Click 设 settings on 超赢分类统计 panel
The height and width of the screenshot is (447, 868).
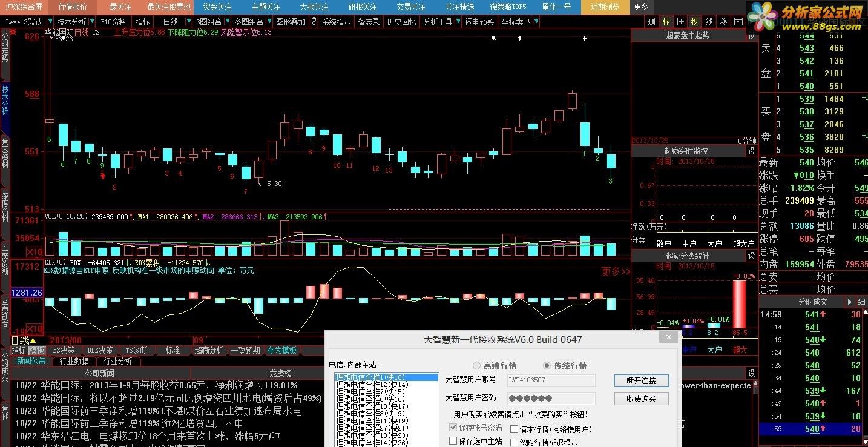(752, 256)
